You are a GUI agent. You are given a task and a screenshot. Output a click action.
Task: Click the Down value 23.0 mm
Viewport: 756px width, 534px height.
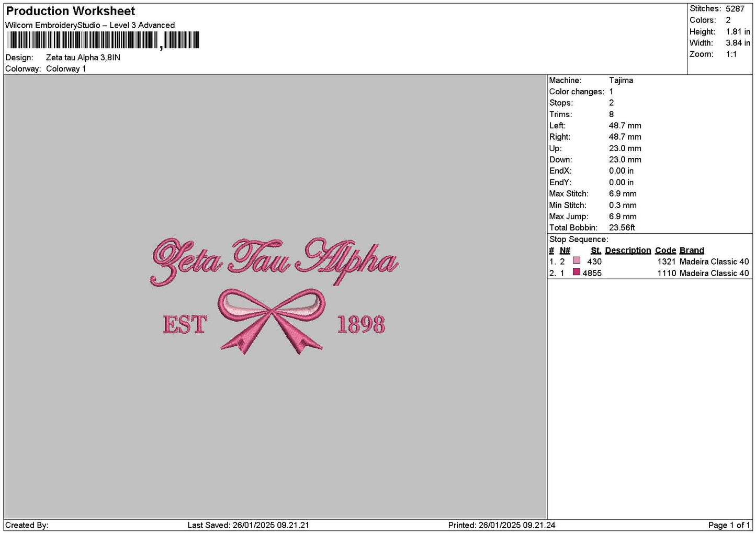(x=625, y=160)
